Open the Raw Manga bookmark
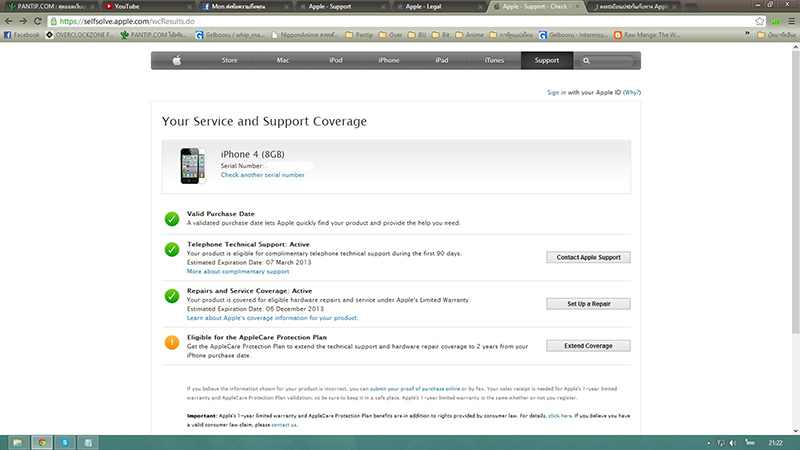This screenshot has width=800, height=450. pyautogui.click(x=647, y=35)
